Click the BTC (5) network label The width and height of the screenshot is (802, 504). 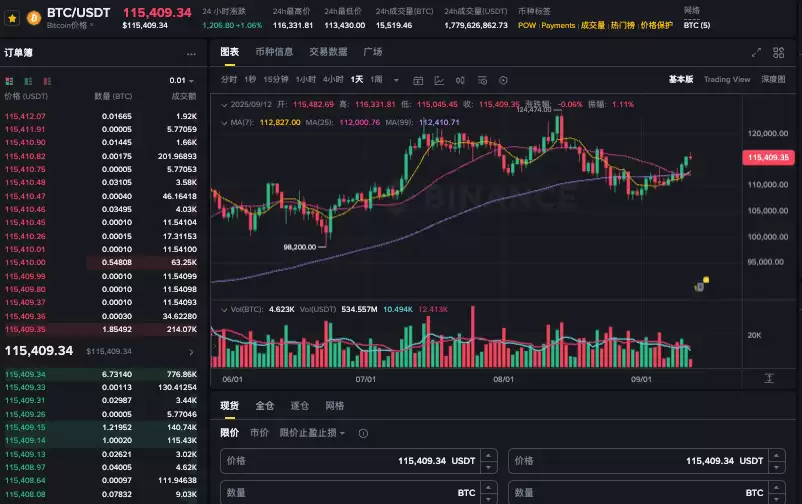[x=697, y=25]
